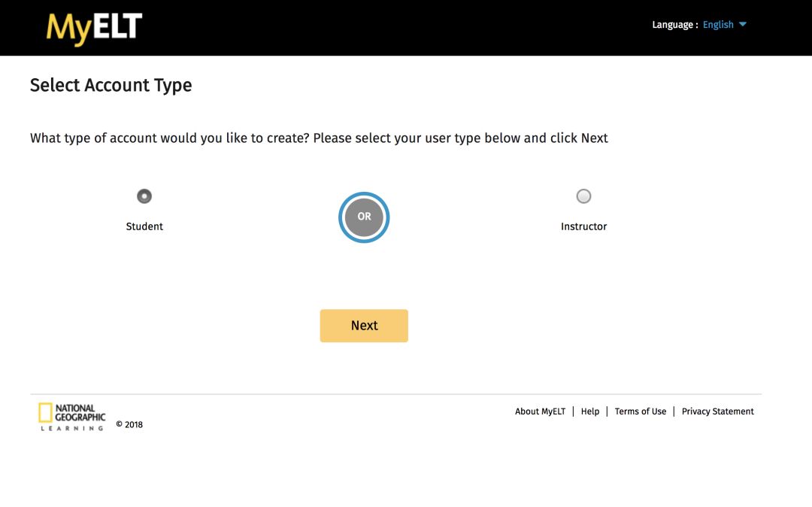Open the Terms of Use link
The height and width of the screenshot is (507, 812).
[640, 411]
